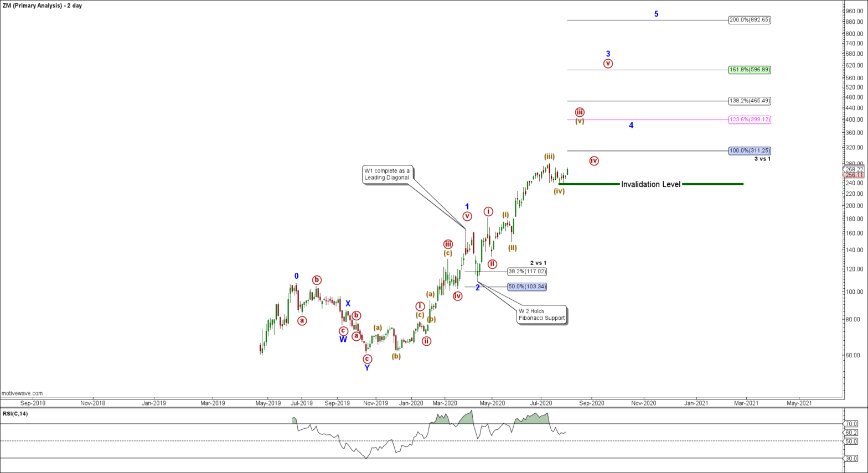868x473 pixels.
Task: Select the blue wave 4 label
Action: [x=631, y=126]
